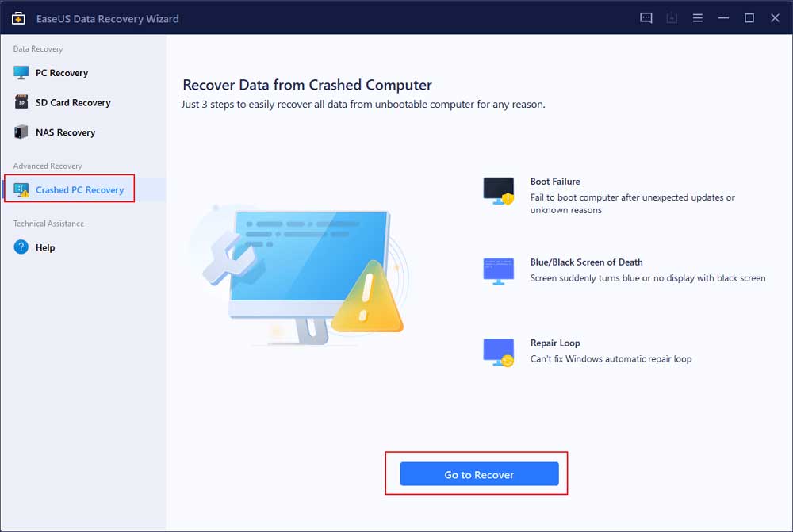Click the 'Just 3 steps' subtitle text

363,104
